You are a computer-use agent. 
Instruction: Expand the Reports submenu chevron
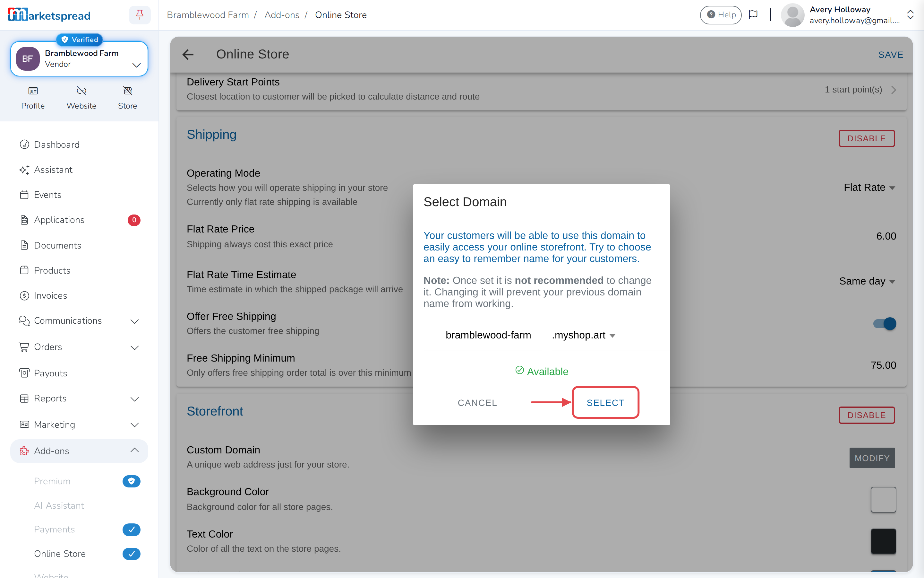coord(135,399)
